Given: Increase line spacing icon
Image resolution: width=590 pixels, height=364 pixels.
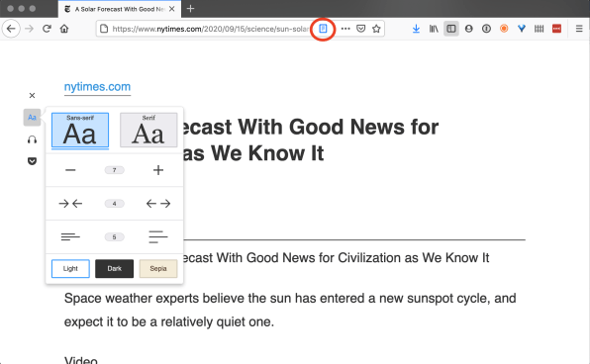Looking at the screenshot, I should pyautogui.click(x=158, y=237).
